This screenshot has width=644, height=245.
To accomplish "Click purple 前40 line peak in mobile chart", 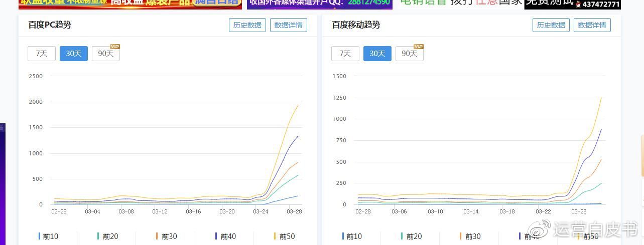I will (601, 130).
